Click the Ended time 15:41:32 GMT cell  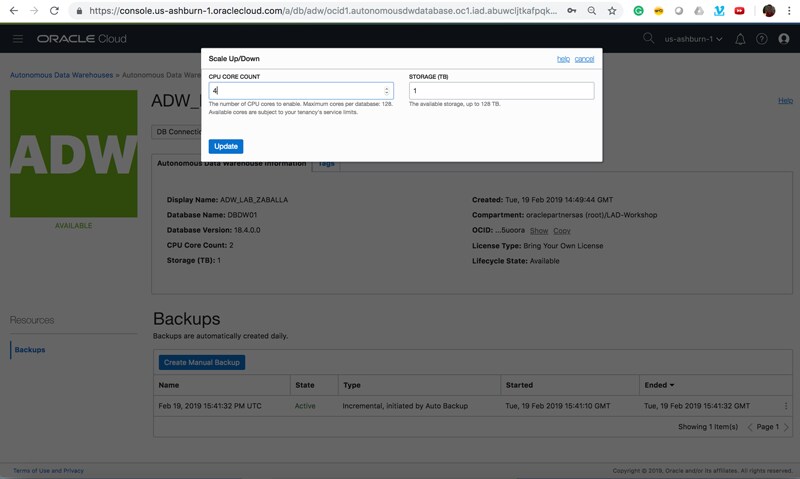pos(697,406)
